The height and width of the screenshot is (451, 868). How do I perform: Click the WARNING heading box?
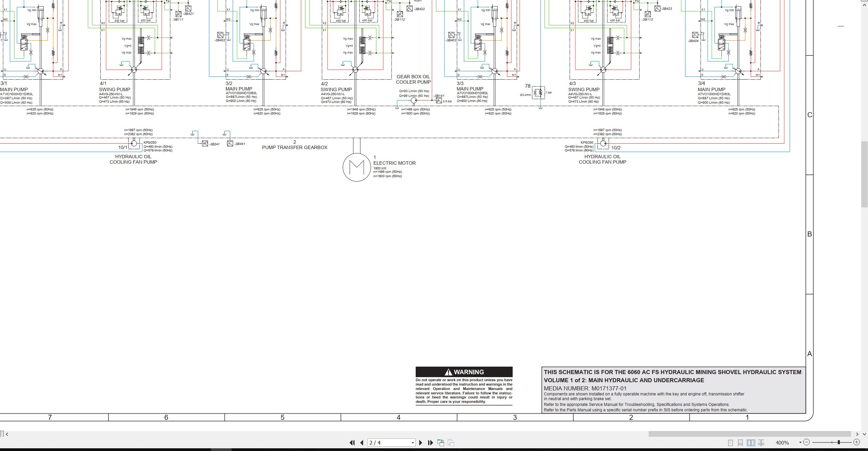[464, 372]
